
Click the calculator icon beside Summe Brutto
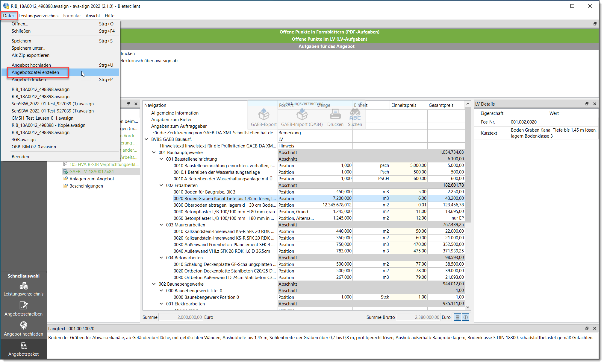point(457,317)
